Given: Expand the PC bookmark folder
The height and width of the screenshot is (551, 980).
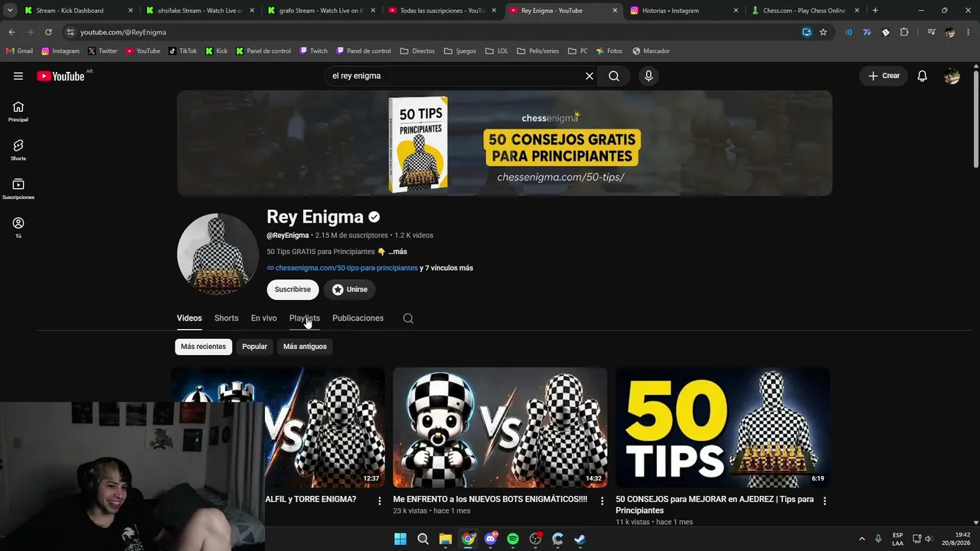Looking at the screenshot, I should [x=578, y=51].
